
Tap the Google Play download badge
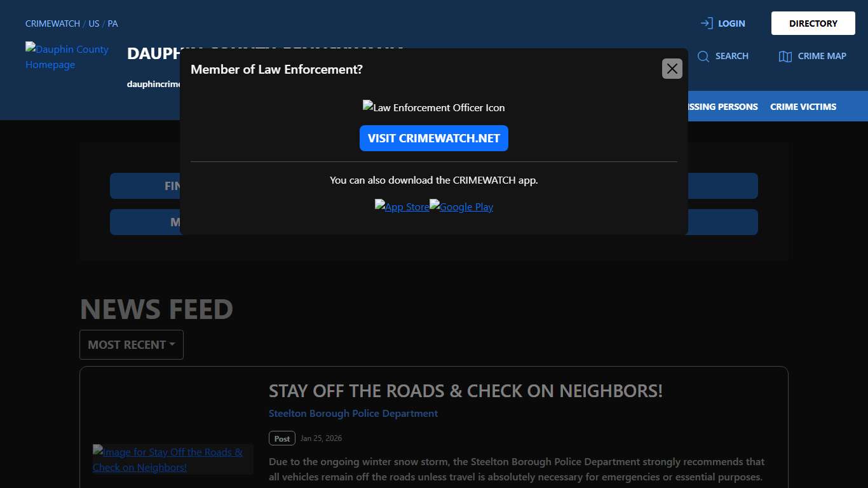pos(461,207)
